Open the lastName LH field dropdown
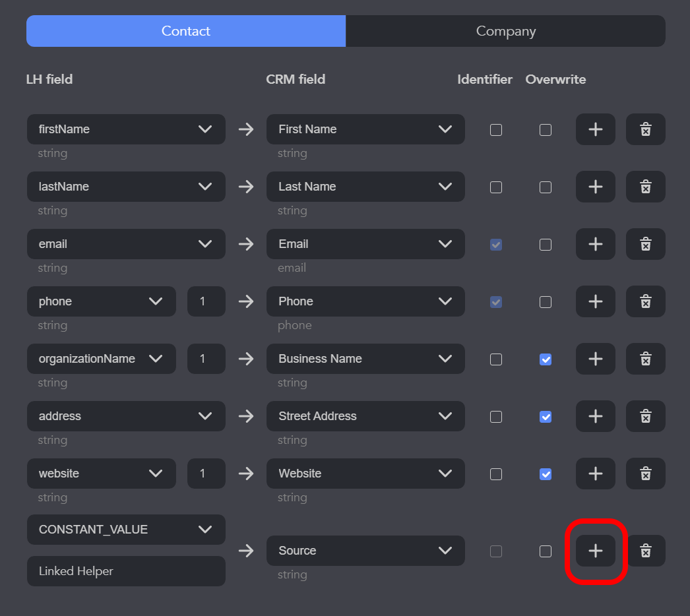Viewport: 690px width, 616px height. 126,187
